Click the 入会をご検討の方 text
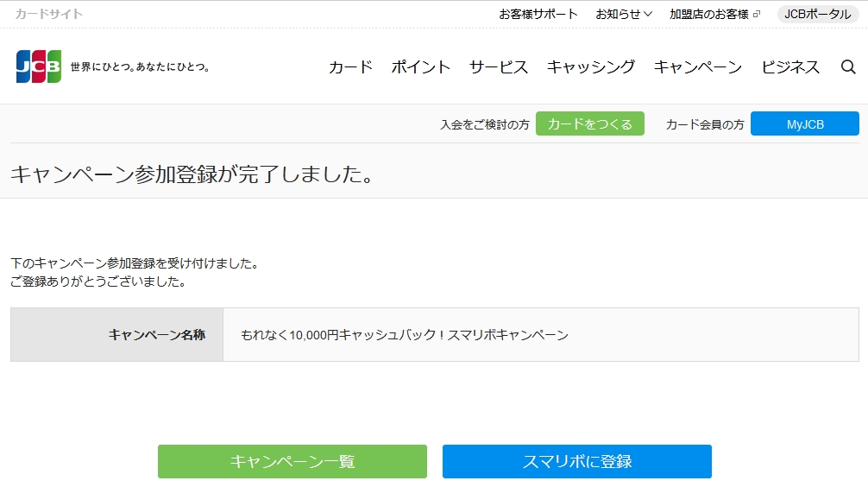The image size is (868, 487). pos(485,124)
